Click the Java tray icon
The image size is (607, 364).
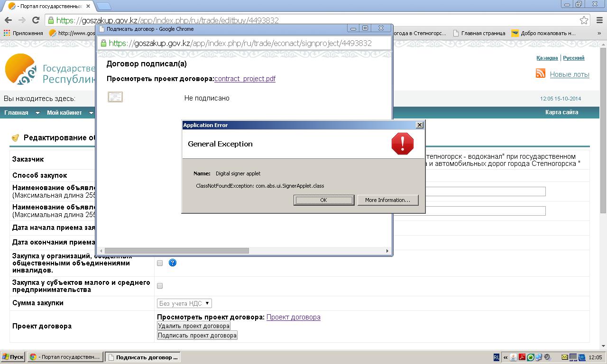pos(514,357)
